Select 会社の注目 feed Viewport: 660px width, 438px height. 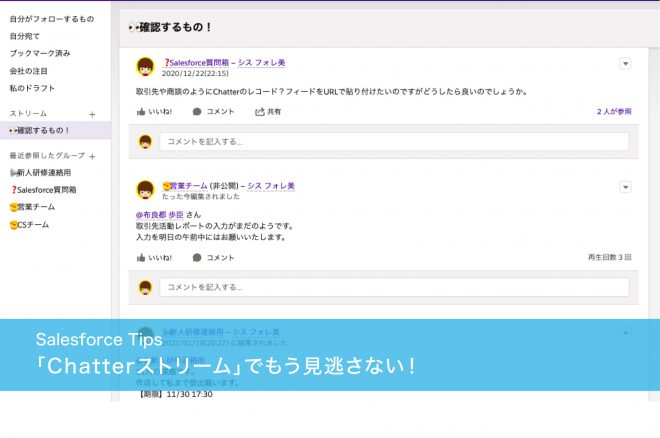point(29,71)
